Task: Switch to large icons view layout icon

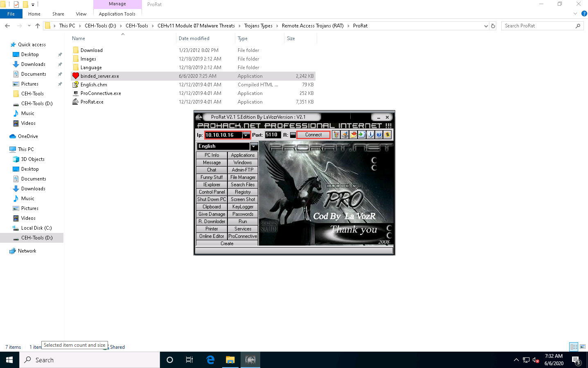Action: [583, 347]
